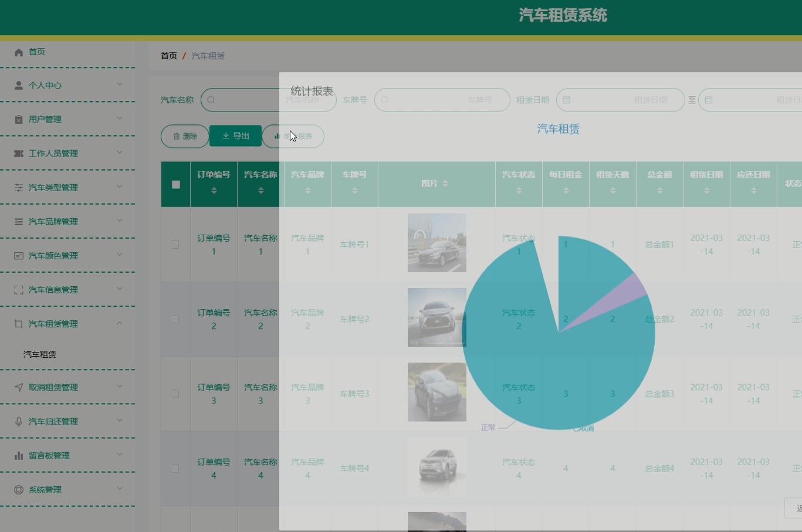Viewport: 802px width, 532px height.
Task: Expand 用户管理 menu chevron
Action: pyautogui.click(x=120, y=118)
